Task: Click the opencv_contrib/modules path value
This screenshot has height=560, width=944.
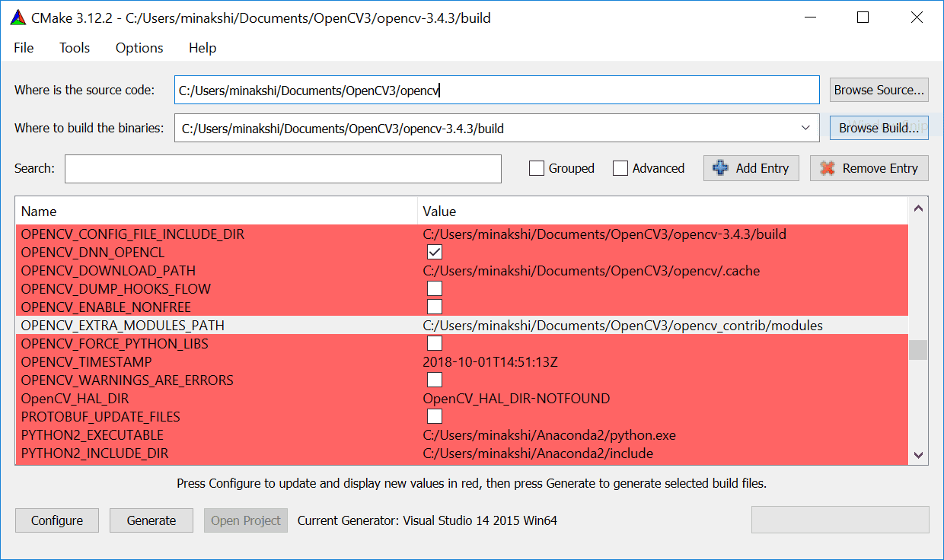Action: pyautogui.click(x=623, y=325)
